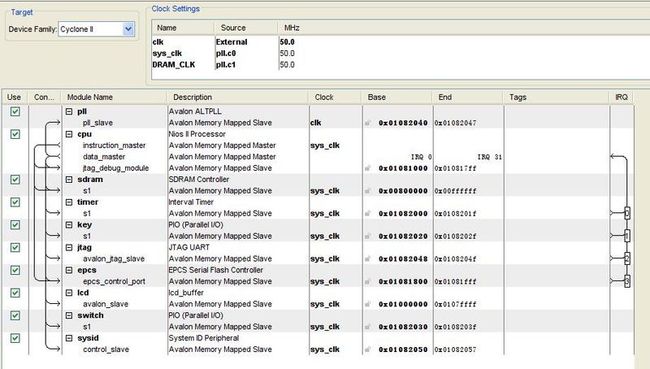The height and width of the screenshot is (369, 650).
Task: Click the EPCS Serial Flash Controller description
Action: 216,270
